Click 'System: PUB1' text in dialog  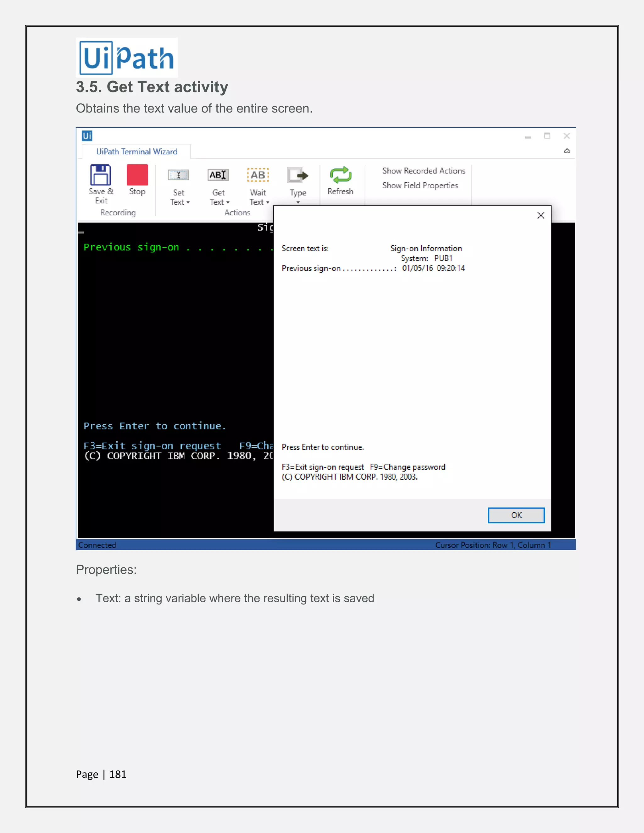pos(426,258)
